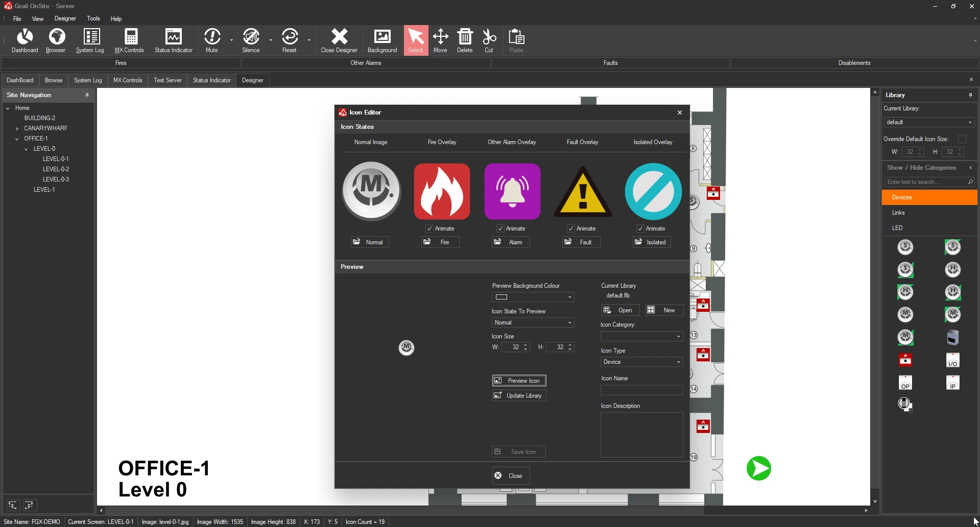980x527 pixels.
Task: Switch to the Test Server tab
Action: pyautogui.click(x=168, y=80)
